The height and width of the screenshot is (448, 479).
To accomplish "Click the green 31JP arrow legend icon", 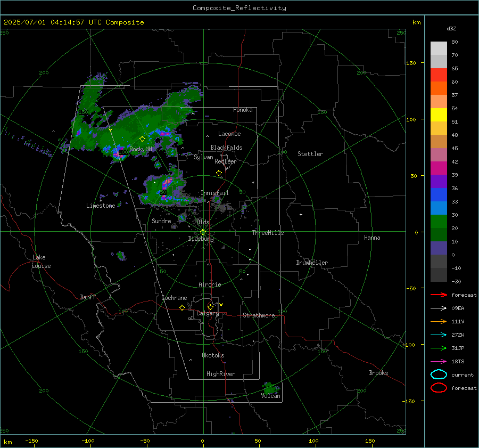I will click(439, 348).
